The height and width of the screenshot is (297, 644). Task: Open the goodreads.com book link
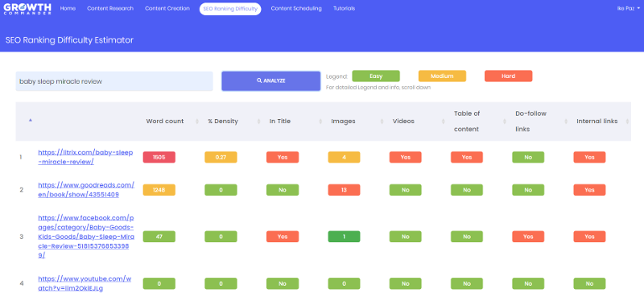click(86, 190)
